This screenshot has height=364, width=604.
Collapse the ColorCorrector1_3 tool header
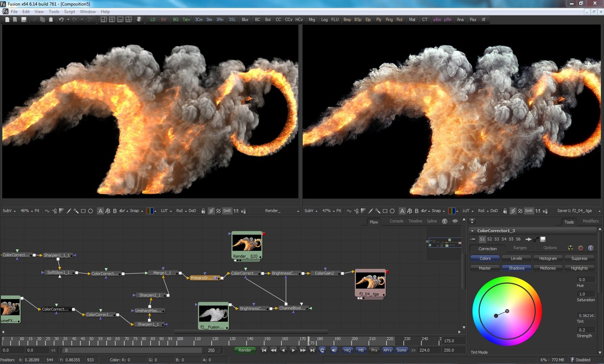pos(472,231)
